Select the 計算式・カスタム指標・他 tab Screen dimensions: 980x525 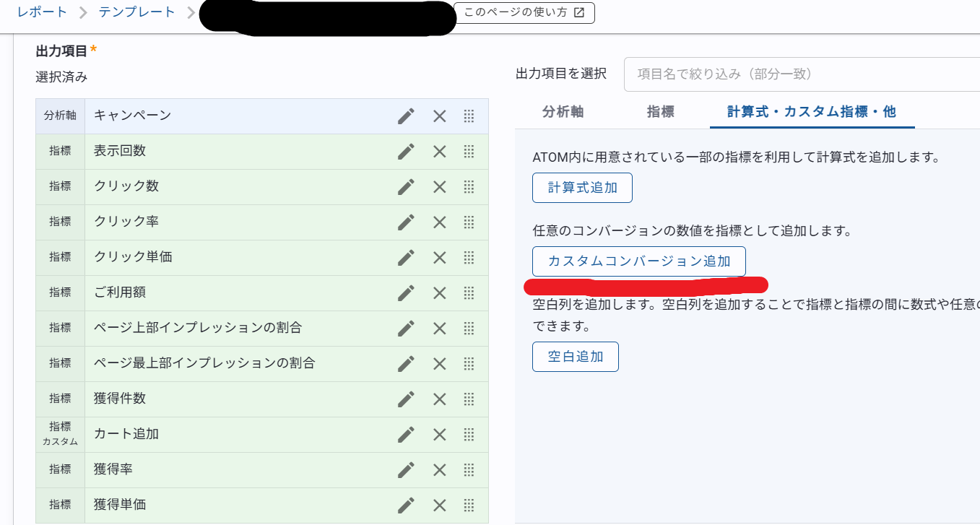tap(811, 112)
